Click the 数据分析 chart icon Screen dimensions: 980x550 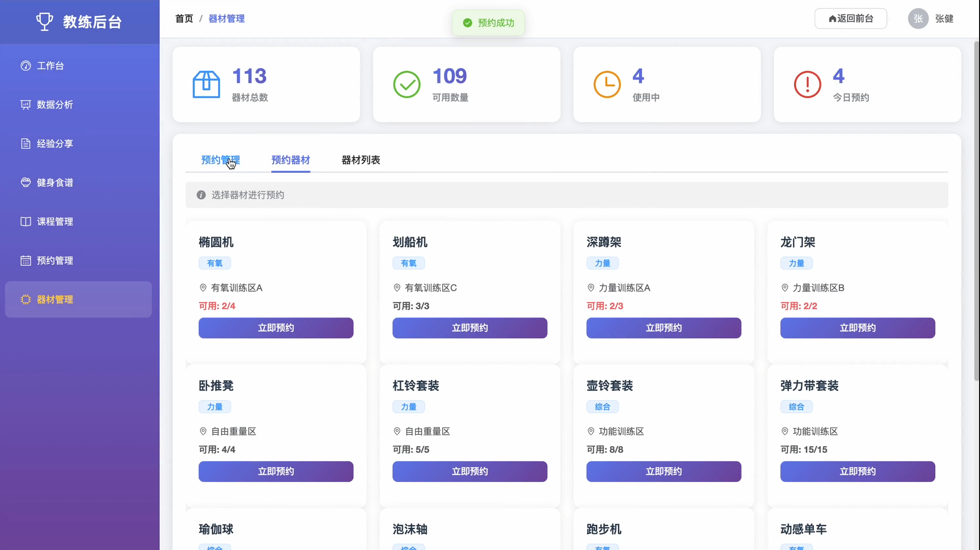[x=25, y=105]
